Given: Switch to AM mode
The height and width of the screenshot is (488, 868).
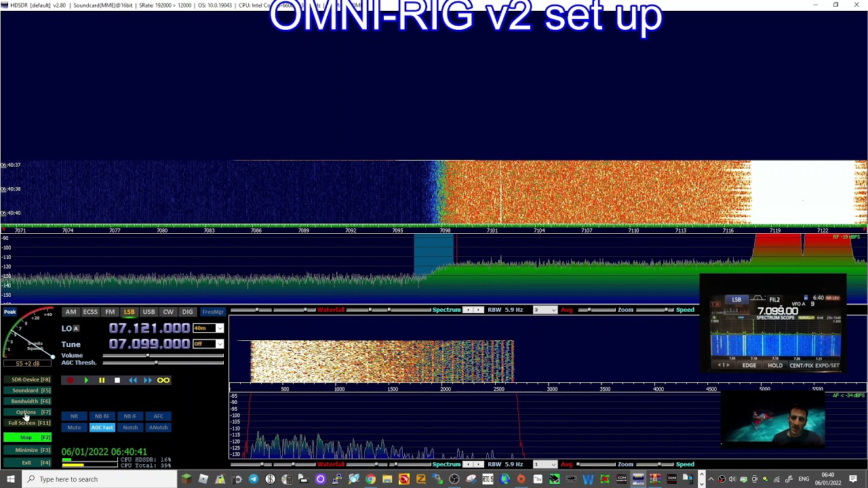Looking at the screenshot, I should [x=71, y=312].
